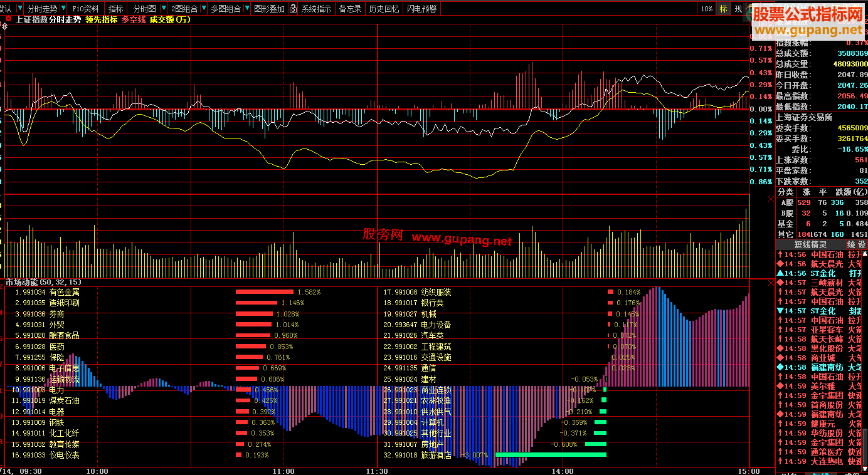Click the red diamond icon beside 14:57 三峡新材

coord(780,283)
